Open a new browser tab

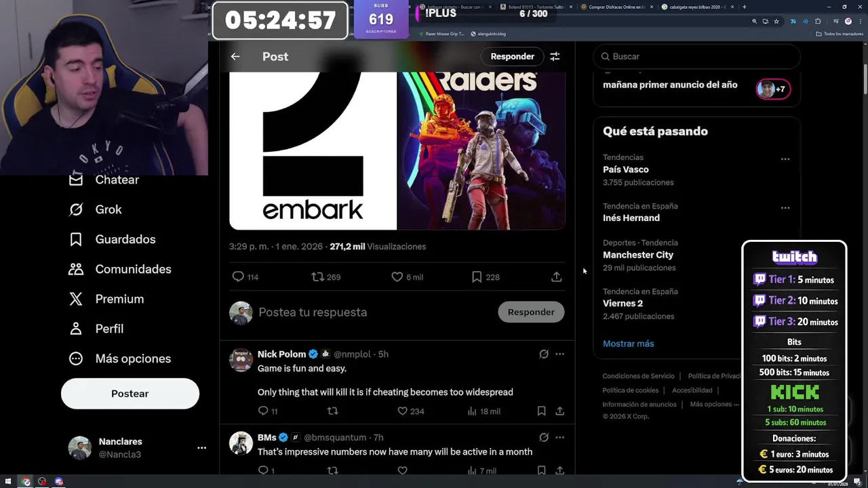coord(744,7)
